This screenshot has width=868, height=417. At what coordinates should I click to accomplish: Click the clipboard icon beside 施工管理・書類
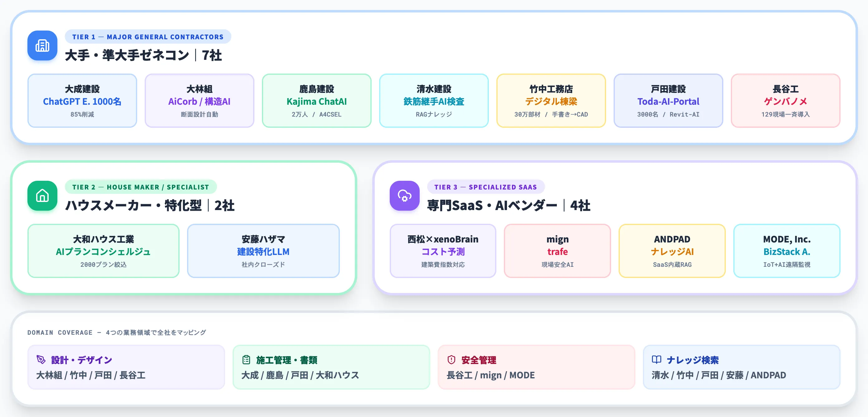click(246, 360)
